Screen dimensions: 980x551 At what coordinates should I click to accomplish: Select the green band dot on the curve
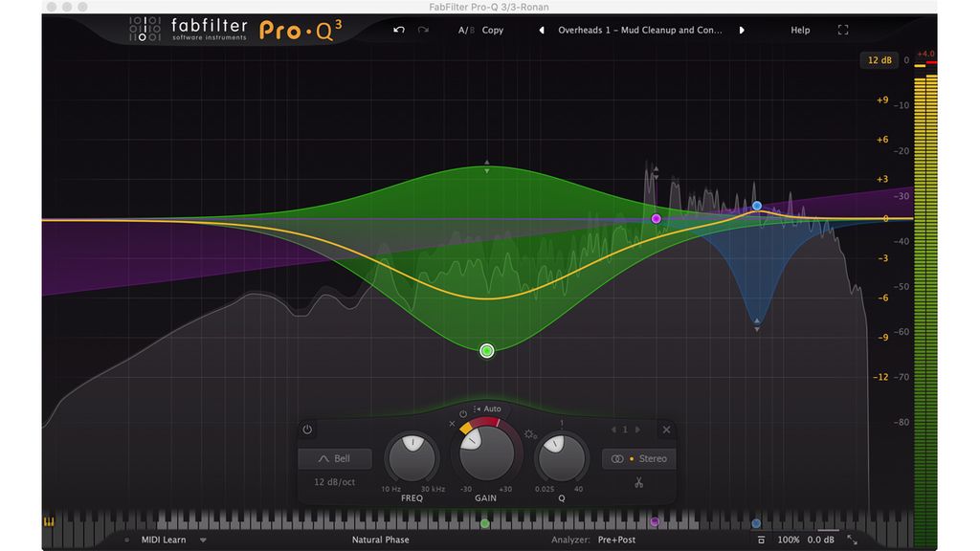[486, 350]
